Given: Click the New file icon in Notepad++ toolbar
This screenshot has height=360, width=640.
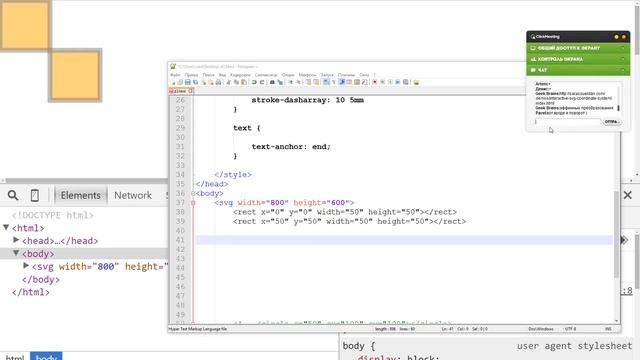Looking at the screenshot, I should pyautogui.click(x=174, y=82).
